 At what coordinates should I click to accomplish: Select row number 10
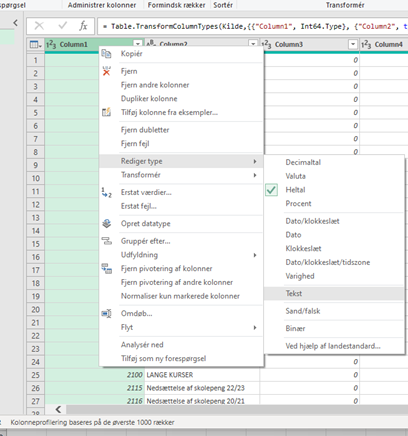click(x=36, y=178)
